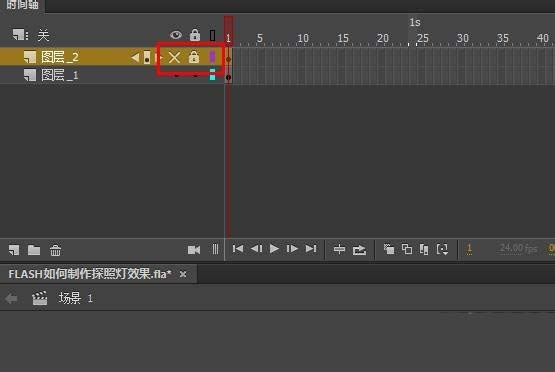Click the play button
The height and width of the screenshot is (372, 555).
(x=274, y=249)
